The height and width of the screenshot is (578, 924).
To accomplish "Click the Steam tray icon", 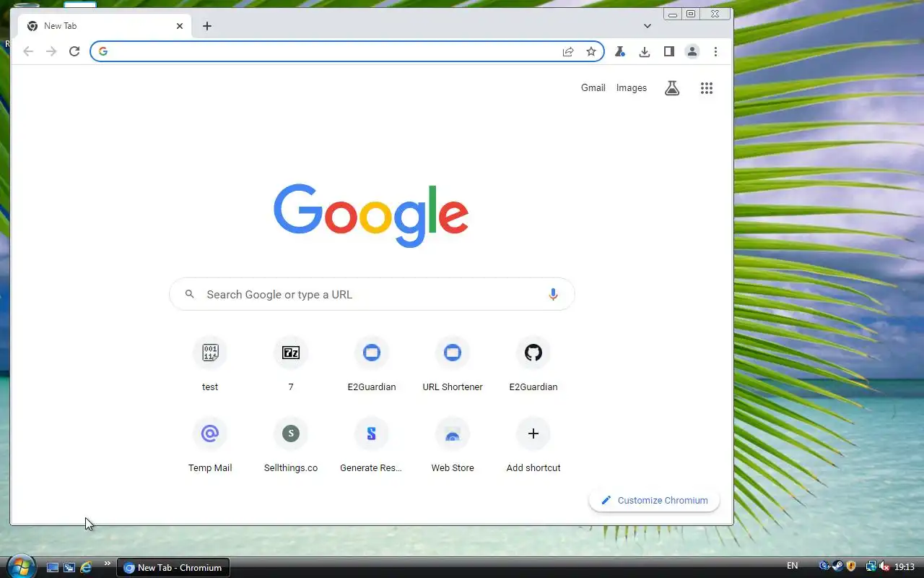I will pyautogui.click(x=837, y=566).
